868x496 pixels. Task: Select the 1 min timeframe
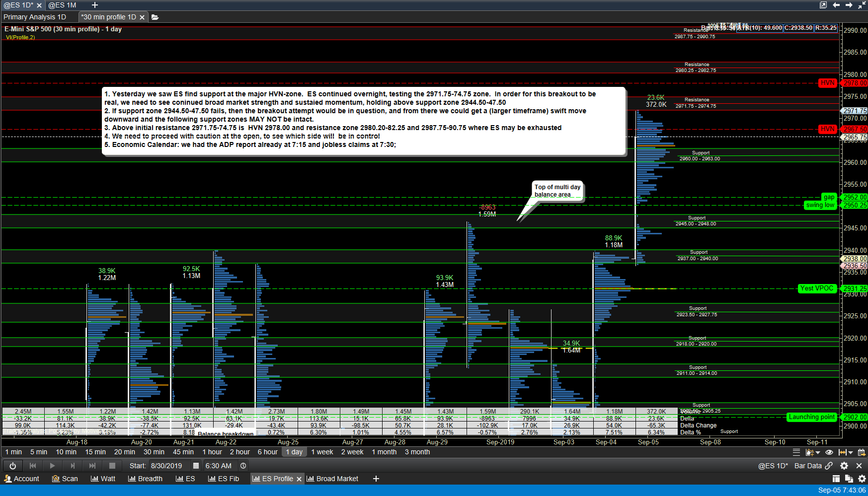pos(13,452)
